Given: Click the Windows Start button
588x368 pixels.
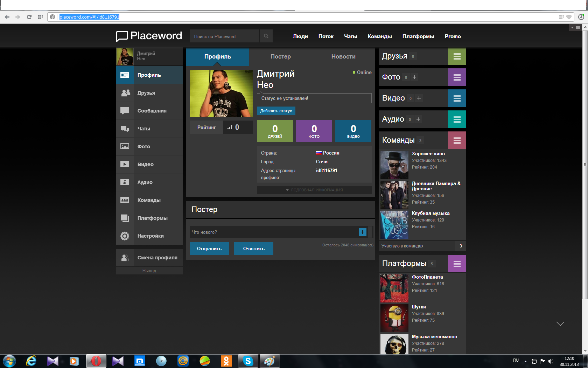Looking at the screenshot, I should click(9, 361).
